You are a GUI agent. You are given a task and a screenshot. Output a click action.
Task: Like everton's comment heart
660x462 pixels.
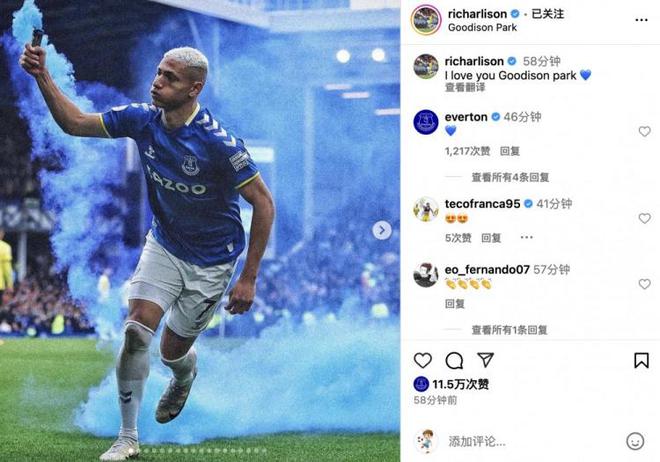[644, 132]
